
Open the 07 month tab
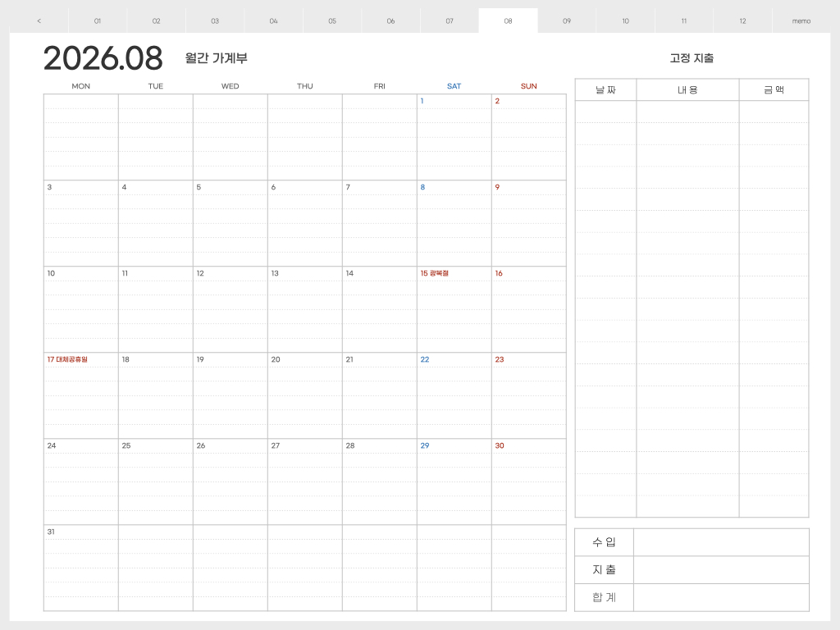click(450, 21)
